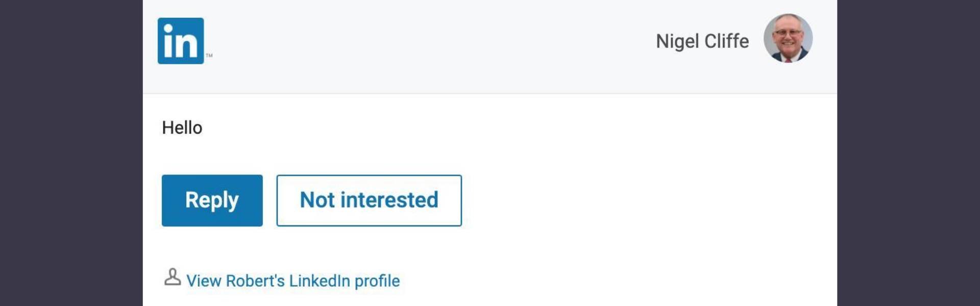The image size is (980, 306).
Task: Click the person silhouette icon beside profile link
Action: point(173,277)
